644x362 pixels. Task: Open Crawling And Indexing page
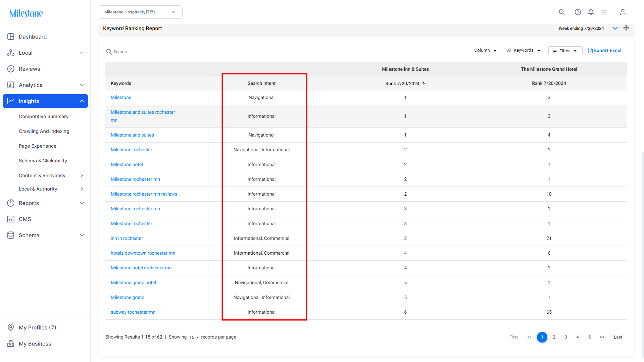[44, 131]
